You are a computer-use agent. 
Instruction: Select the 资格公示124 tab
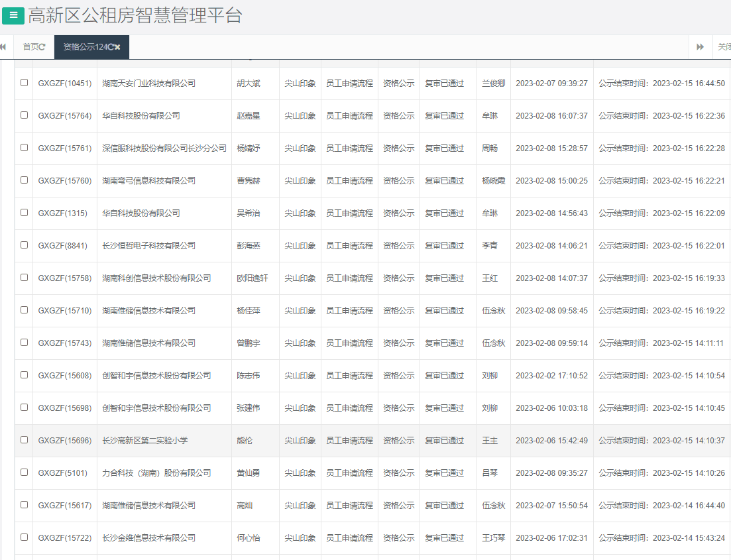(84, 47)
